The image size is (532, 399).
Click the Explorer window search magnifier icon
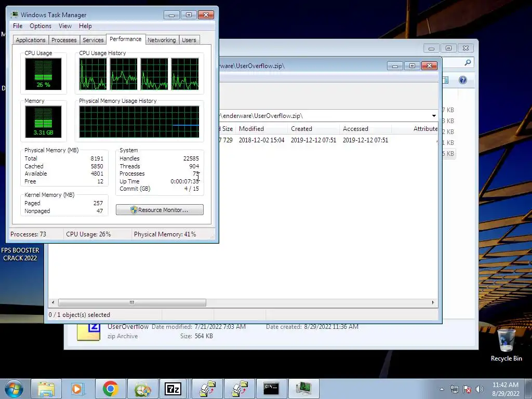tap(468, 62)
